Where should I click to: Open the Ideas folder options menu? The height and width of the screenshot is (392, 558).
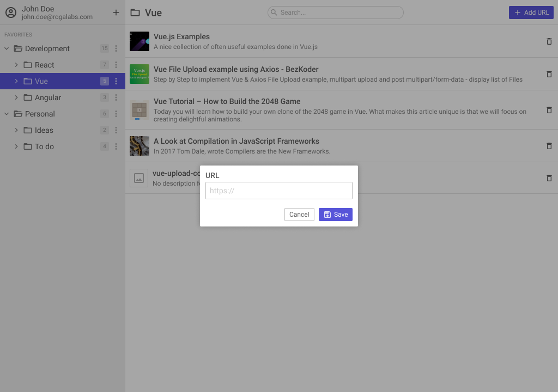click(x=116, y=130)
